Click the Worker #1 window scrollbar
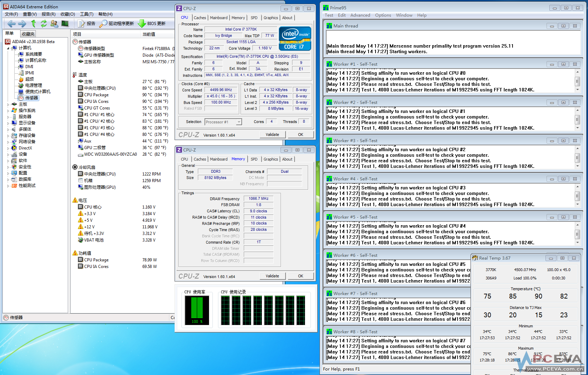The image size is (588, 375). 577,81
